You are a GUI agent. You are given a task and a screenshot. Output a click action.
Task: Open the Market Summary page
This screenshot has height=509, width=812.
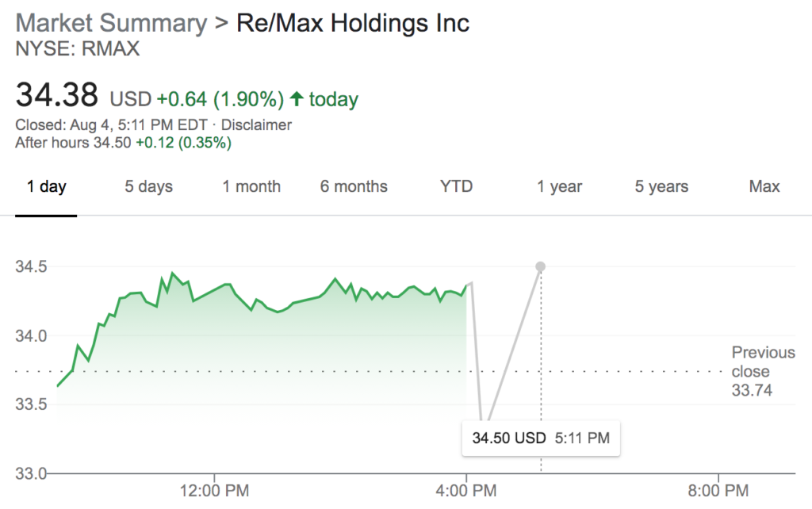click(110, 23)
